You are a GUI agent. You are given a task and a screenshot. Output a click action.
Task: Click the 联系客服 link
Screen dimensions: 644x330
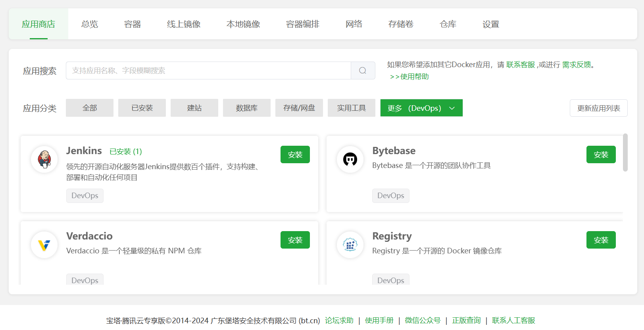(x=521, y=65)
